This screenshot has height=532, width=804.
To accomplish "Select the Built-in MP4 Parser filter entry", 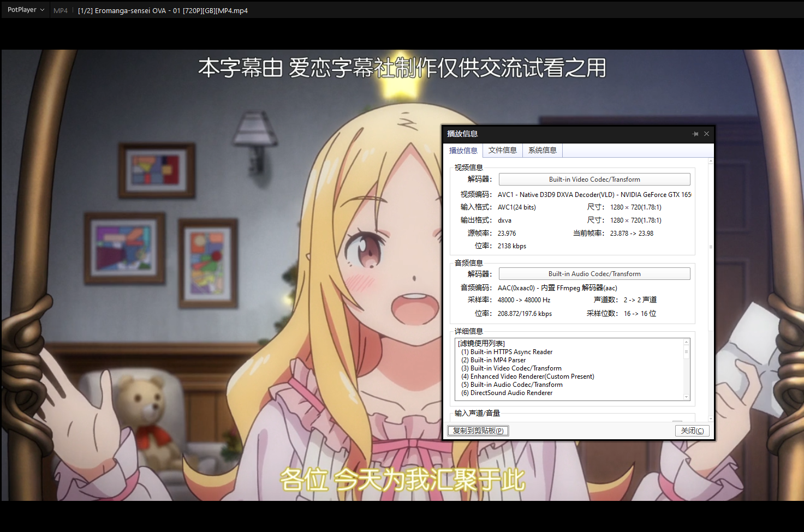I will point(498,360).
